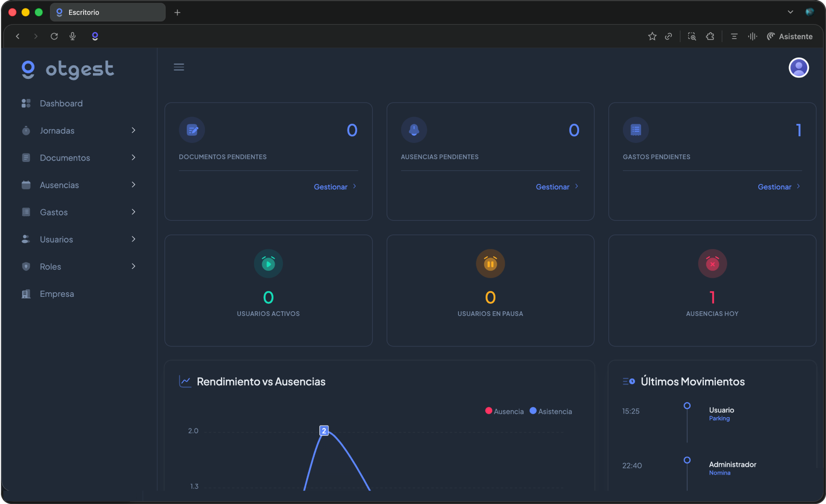Open Empresa in the sidebar
This screenshot has height=504, width=826.
pyautogui.click(x=56, y=294)
